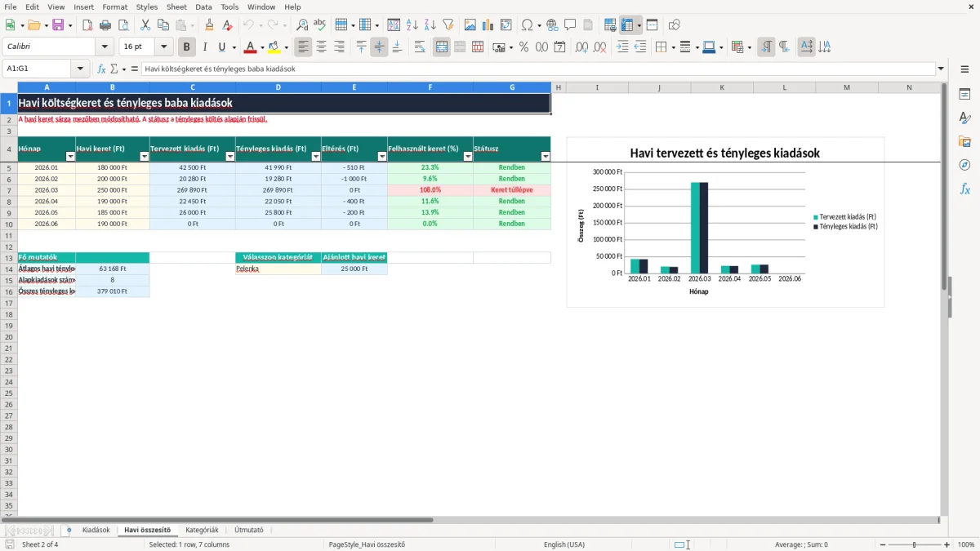The height and width of the screenshot is (551, 980).
Task: Toggle Wrap Text
Action: coord(420,47)
